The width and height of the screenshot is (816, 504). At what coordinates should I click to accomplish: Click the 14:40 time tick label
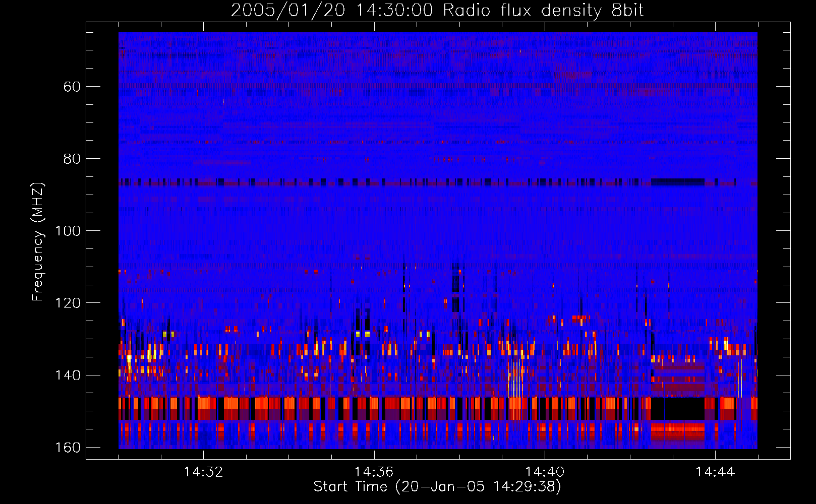tap(545, 472)
